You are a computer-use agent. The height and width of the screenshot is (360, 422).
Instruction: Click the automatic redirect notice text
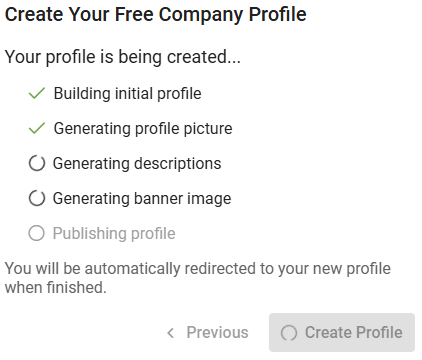198,278
